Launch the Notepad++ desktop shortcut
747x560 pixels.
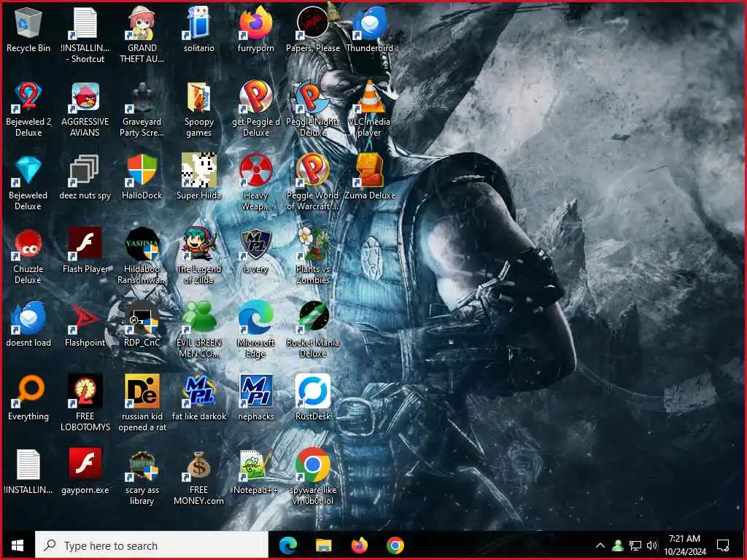click(256, 472)
